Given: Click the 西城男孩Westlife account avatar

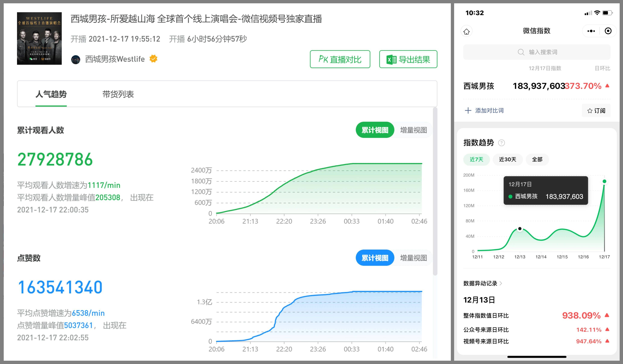Looking at the screenshot, I should click(x=76, y=59).
